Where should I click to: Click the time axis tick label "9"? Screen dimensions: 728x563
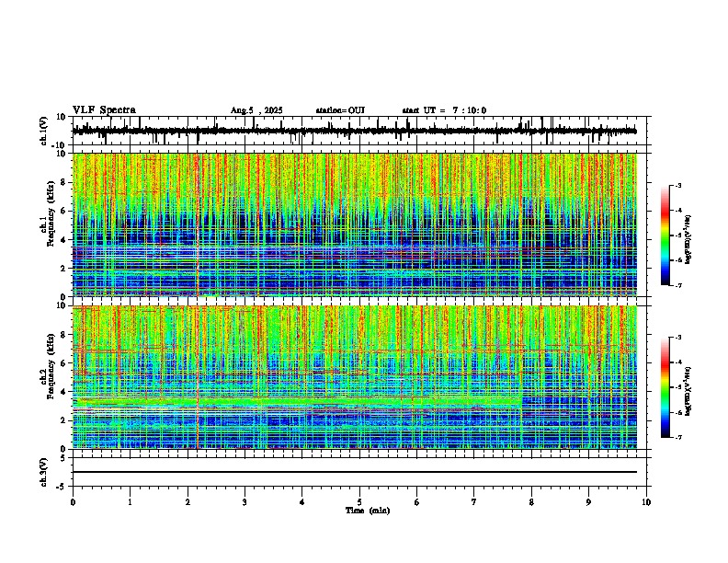coord(588,502)
